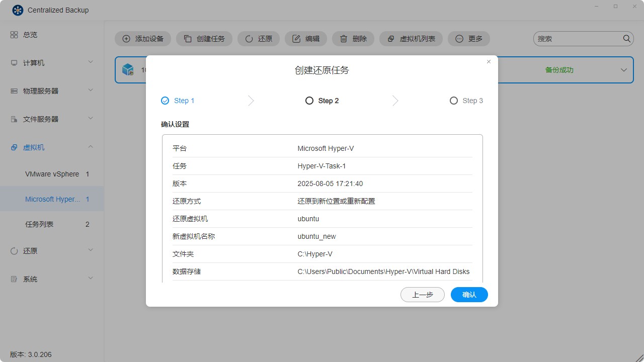The image size is (644, 362).
Task: Click the 确认 (Confirm) button
Action: 469,295
